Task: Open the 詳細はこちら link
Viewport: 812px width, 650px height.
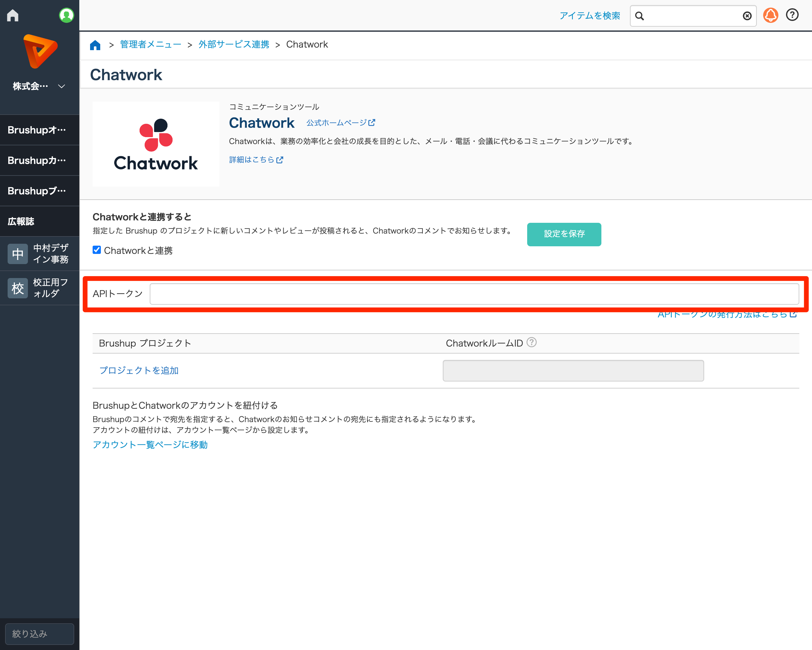Action: (256, 160)
